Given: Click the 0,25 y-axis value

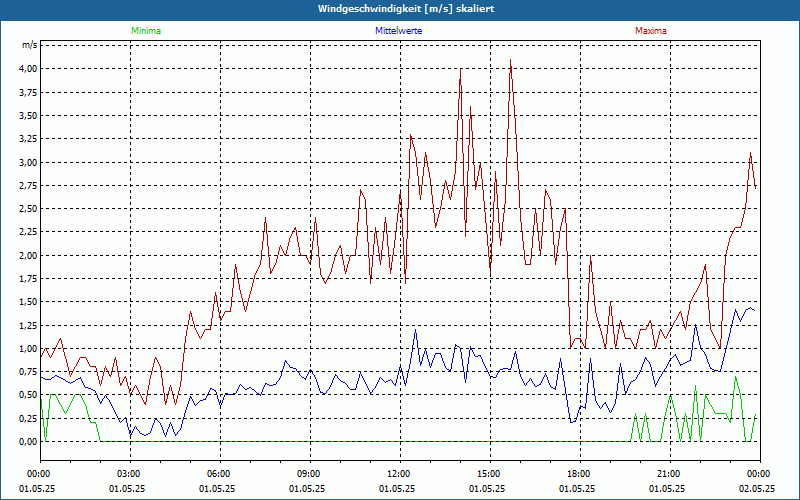Looking at the screenshot, I should [x=28, y=418].
